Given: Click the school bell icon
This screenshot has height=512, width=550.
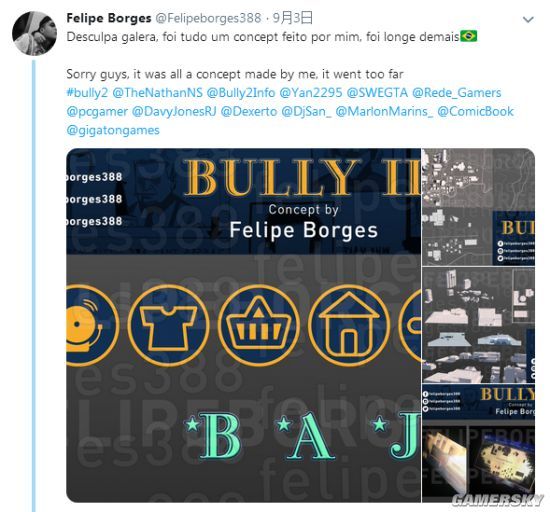Looking at the screenshot, I should click(x=92, y=325).
